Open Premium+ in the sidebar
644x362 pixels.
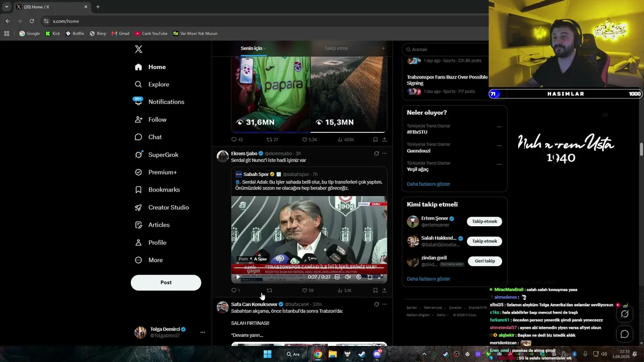155,172
